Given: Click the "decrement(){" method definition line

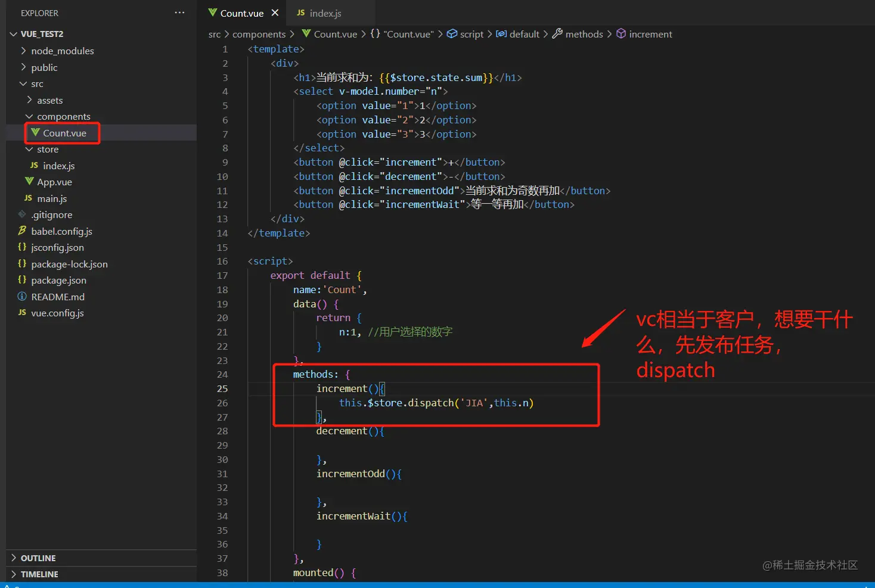Looking at the screenshot, I should point(350,431).
